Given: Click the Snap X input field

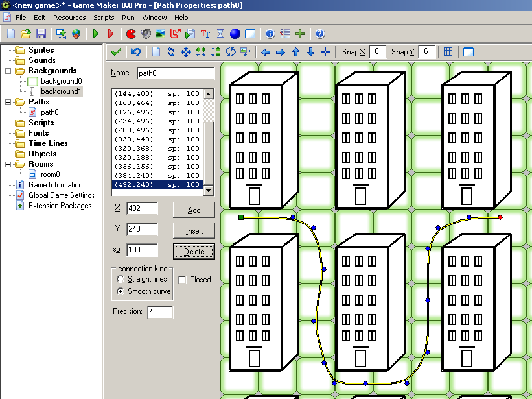Looking at the screenshot, I should [378, 52].
